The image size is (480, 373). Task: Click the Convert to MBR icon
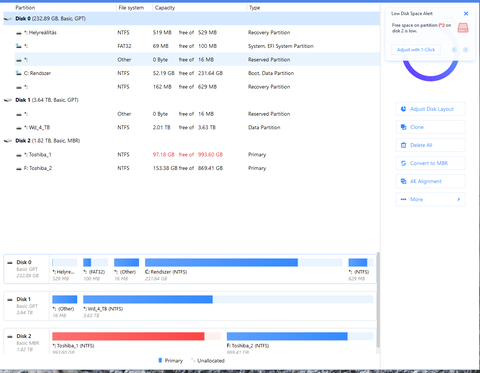(x=403, y=163)
